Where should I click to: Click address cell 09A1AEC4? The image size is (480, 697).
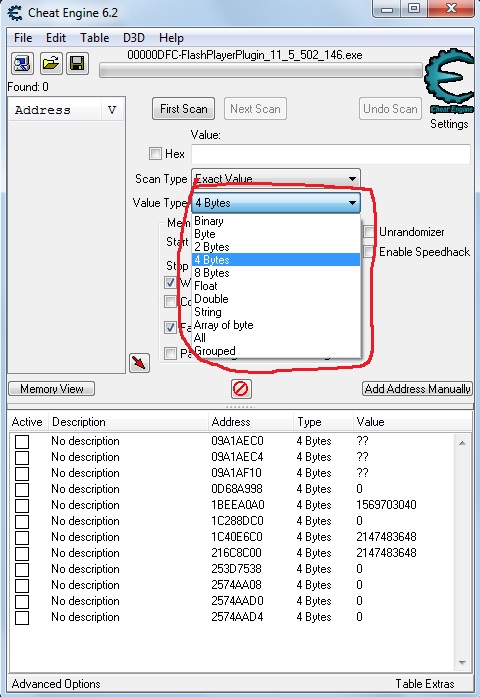pos(237,457)
